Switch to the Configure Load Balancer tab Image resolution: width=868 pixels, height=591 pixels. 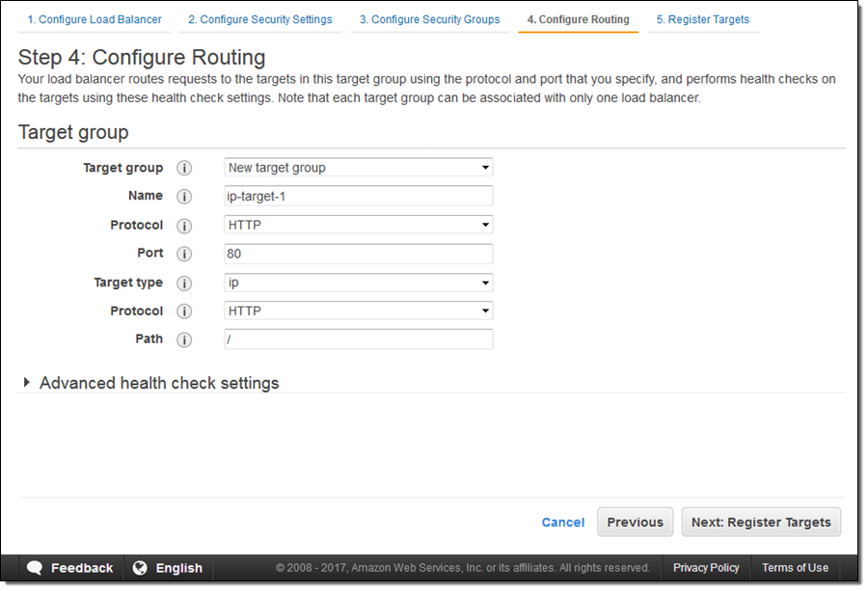pos(95,19)
